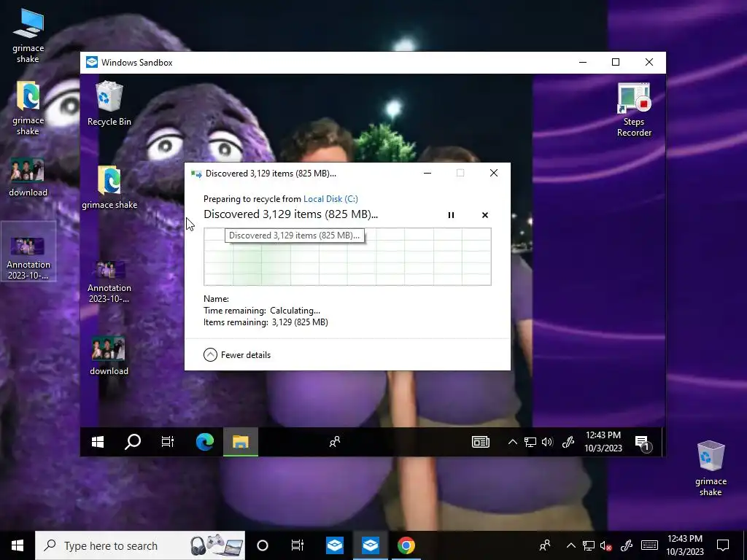Open Steps Recorder shortcut in the sandbox
747x560 pixels.
(x=634, y=110)
